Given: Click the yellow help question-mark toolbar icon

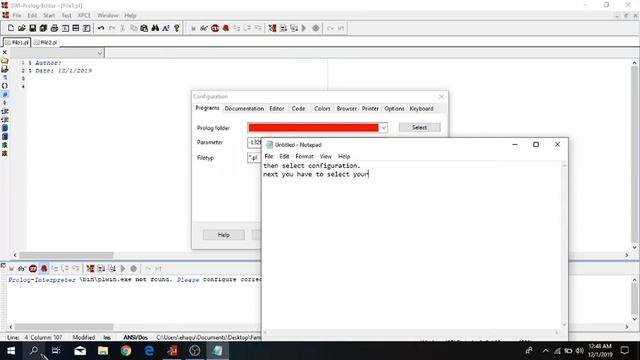Looking at the screenshot, I should [177, 28].
